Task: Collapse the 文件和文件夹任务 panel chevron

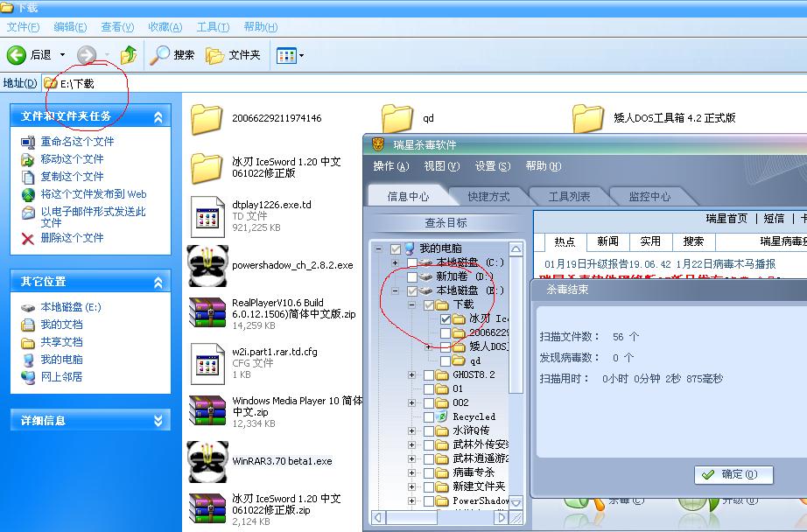Action: pos(158,116)
